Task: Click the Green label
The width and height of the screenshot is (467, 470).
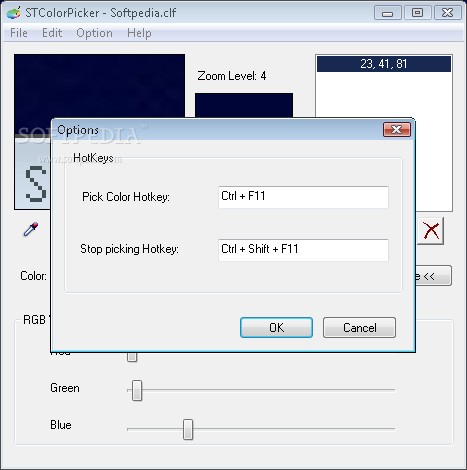Action: click(65, 388)
